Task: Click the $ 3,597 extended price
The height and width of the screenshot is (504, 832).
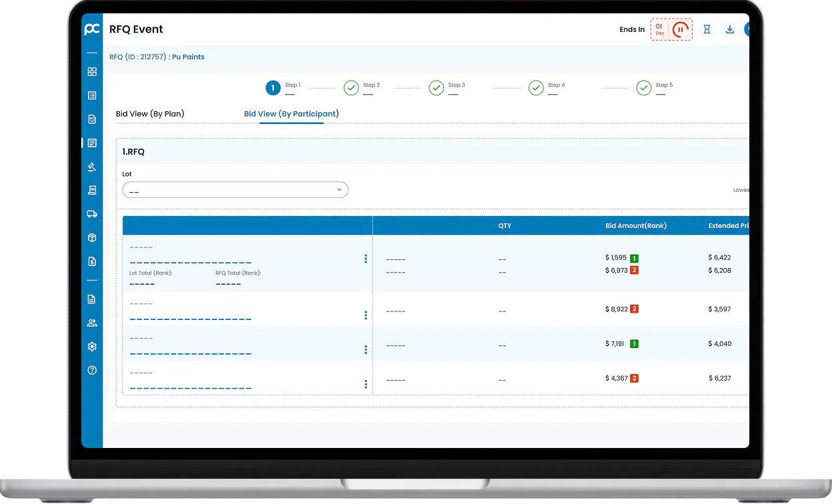Action: [x=720, y=309]
